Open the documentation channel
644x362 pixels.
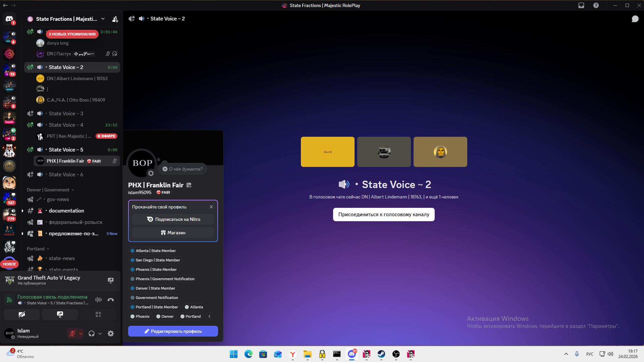pos(66,211)
